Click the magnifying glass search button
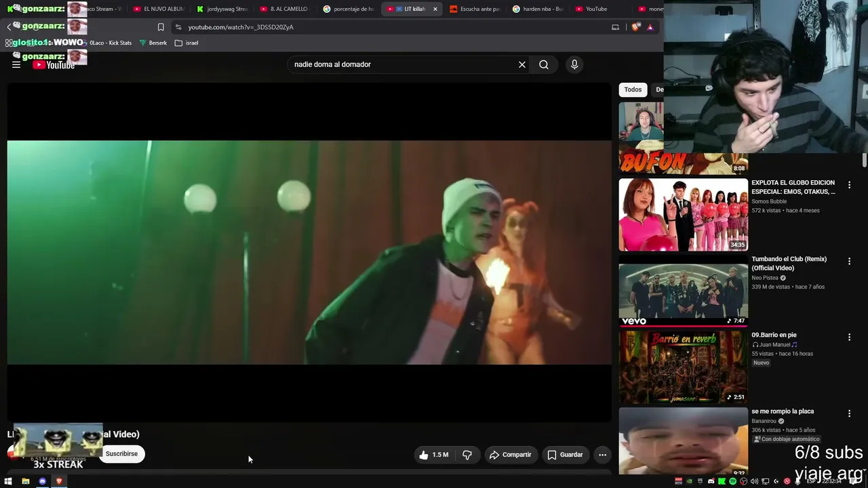 pos(544,64)
